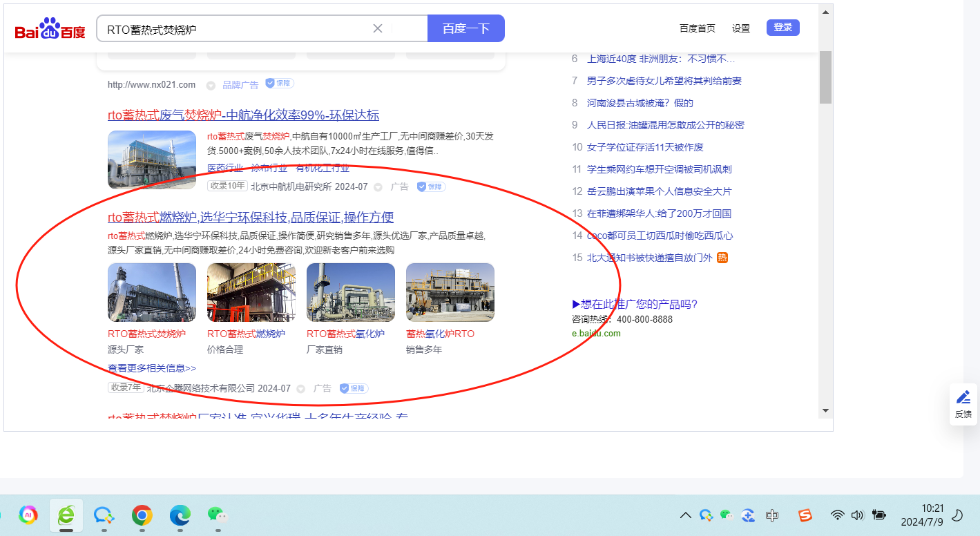The height and width of the screenshot is (536, 980).
Task: Toggle the 中 input language indicator
Action: [772, 515]
